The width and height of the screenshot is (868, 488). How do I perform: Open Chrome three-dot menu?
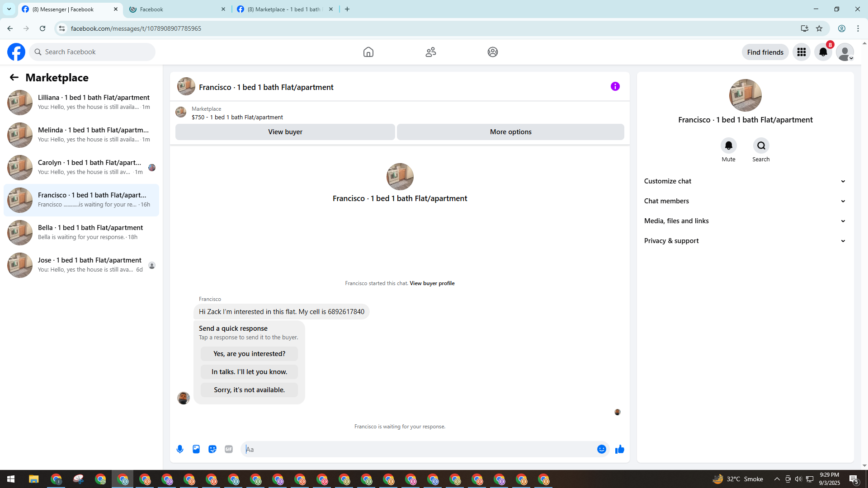click(858, 28)
